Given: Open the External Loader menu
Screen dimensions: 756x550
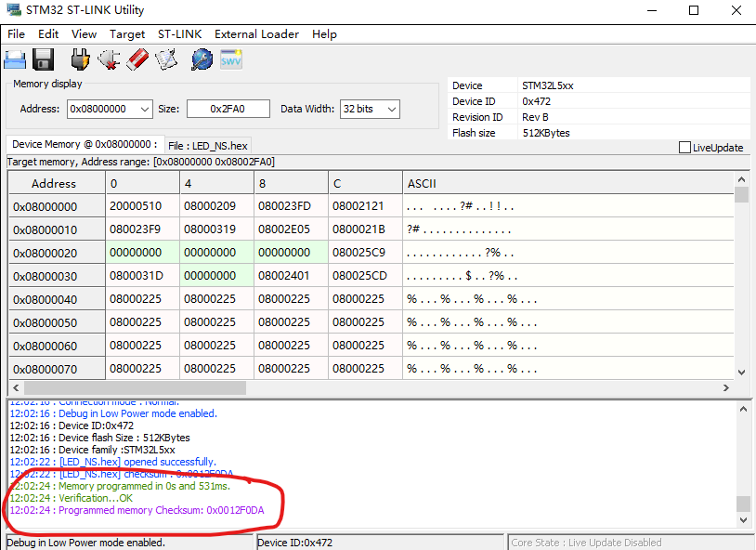Looking at the screenshot, I should point(257,34).
